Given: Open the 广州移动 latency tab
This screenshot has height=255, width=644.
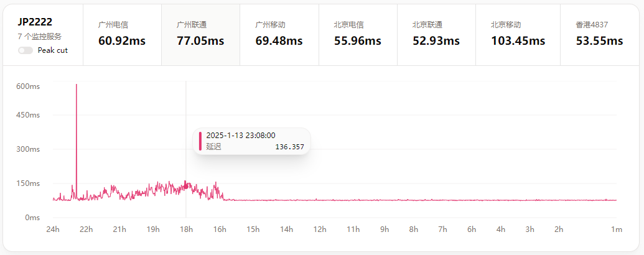Looking at the screenshot, I should point(279,34).
